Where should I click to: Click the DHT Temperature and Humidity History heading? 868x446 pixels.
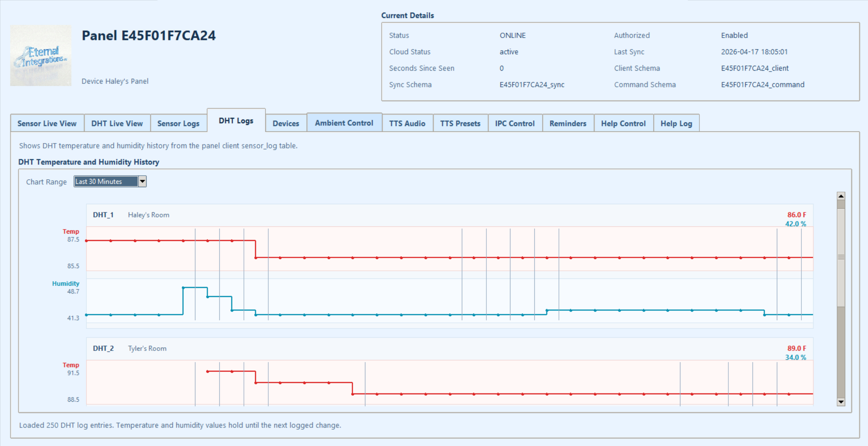(x=89, y=162)
